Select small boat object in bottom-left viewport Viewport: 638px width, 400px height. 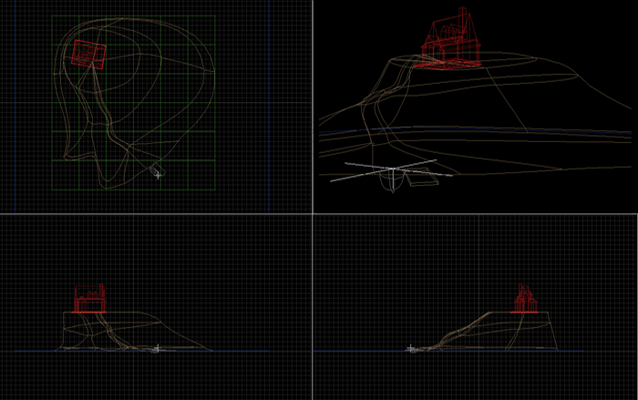pos(155,349)
